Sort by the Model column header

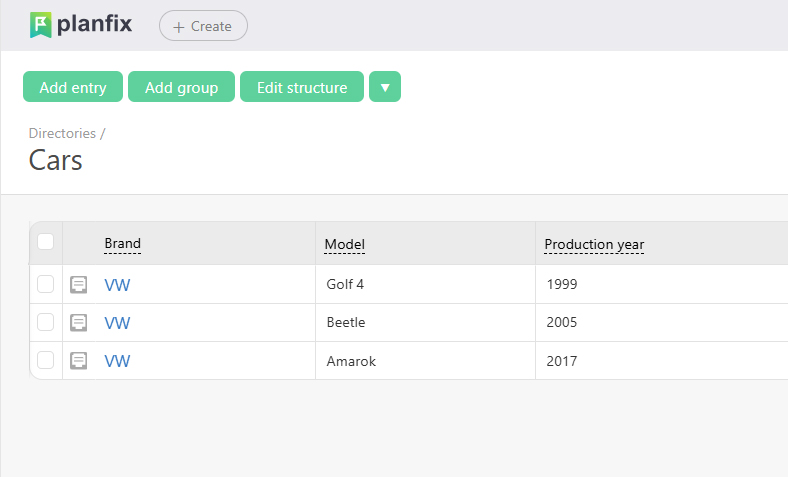(345, 245)
